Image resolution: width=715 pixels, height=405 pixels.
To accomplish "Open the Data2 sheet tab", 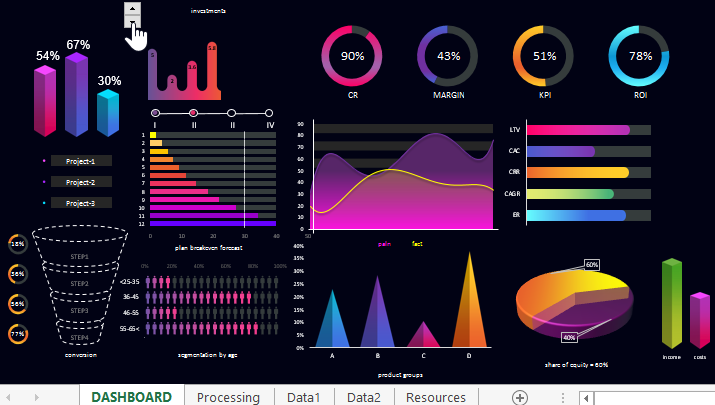I will [x=363, y=397].
